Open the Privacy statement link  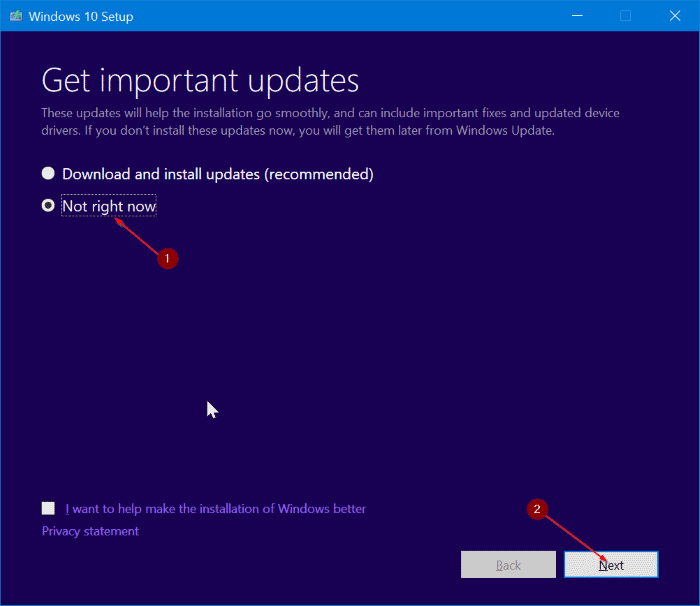pyautogui.click(x=90, y=531)
